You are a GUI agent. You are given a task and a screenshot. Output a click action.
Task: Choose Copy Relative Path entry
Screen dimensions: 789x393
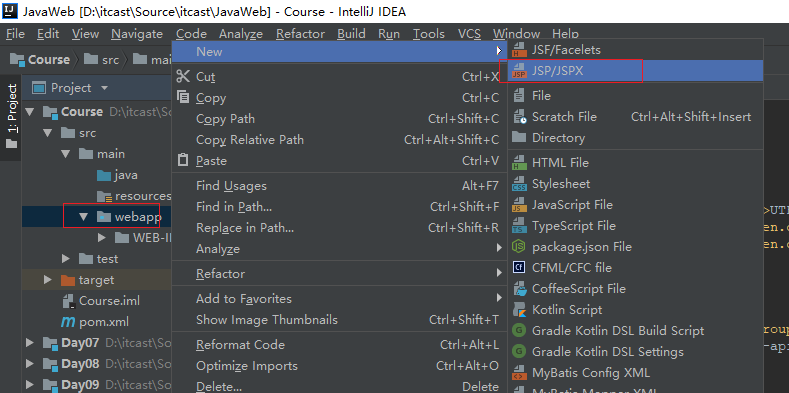pyautogui.click(x=340, y=140)
